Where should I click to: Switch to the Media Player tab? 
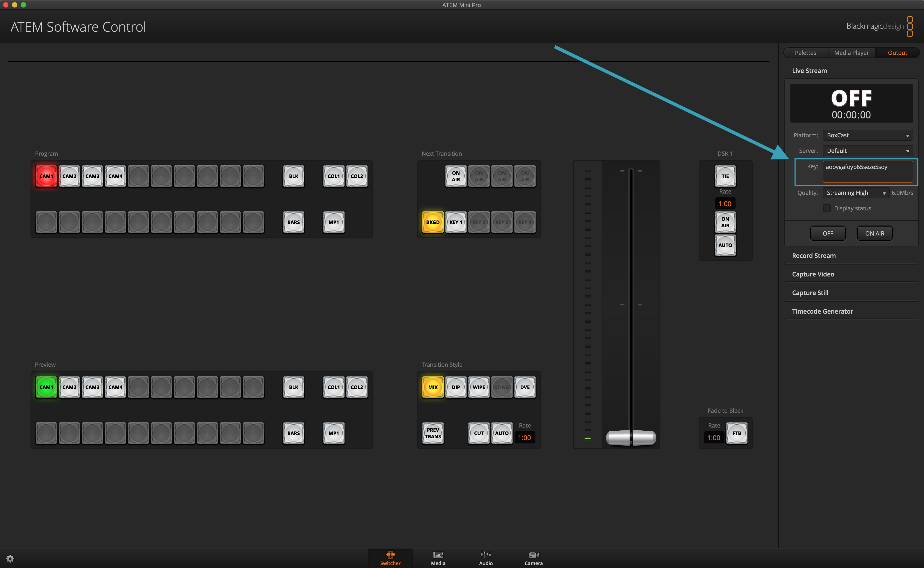click(851, 53)
